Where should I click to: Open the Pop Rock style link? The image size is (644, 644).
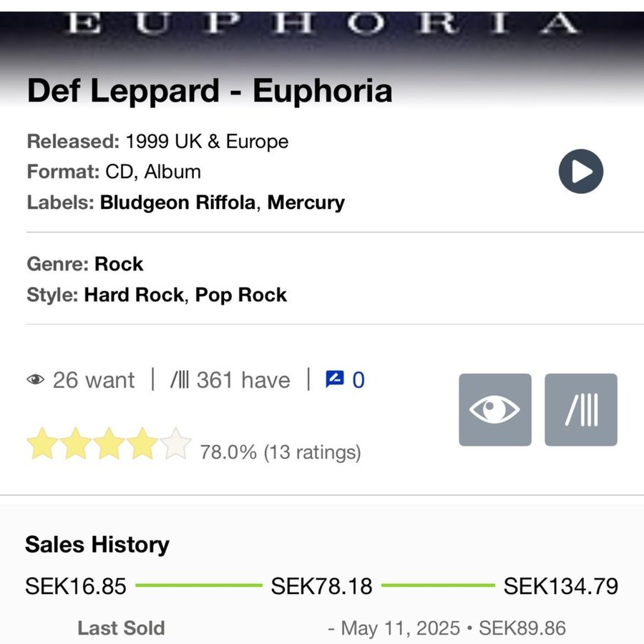point(241,295)
